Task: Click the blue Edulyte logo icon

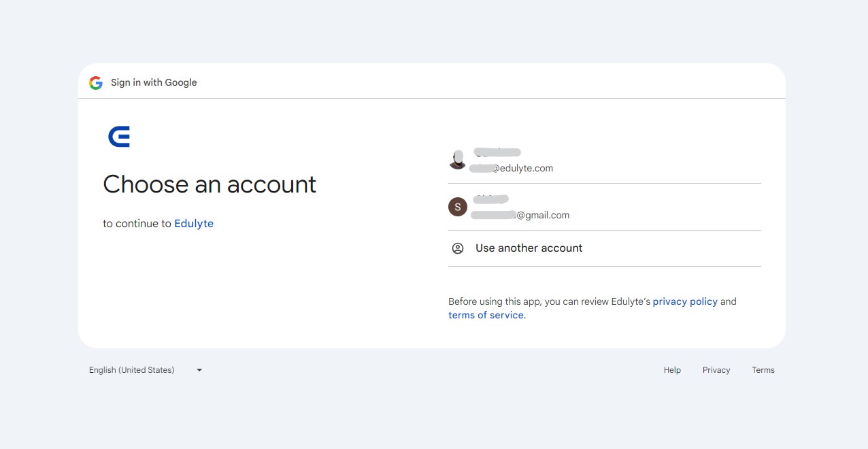Action: (119, 137)
